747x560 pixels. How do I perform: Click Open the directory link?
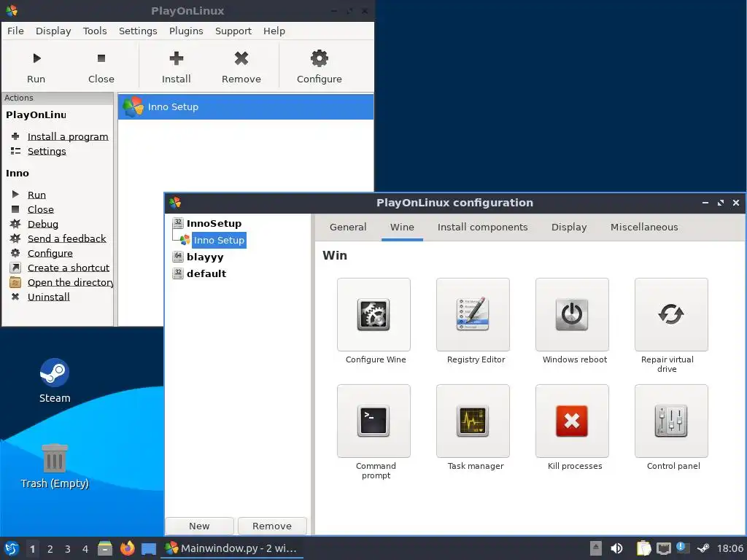(x=71, y=282)
